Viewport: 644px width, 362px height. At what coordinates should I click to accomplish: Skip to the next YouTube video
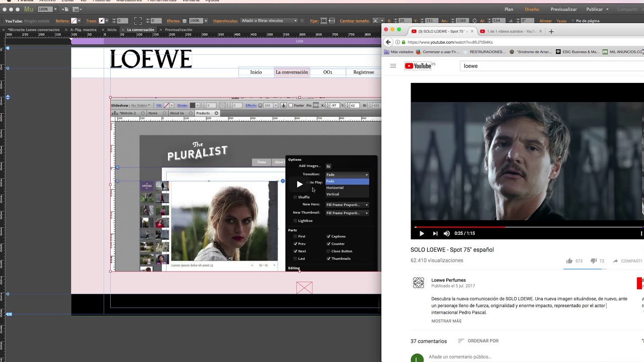pos(435,233)
